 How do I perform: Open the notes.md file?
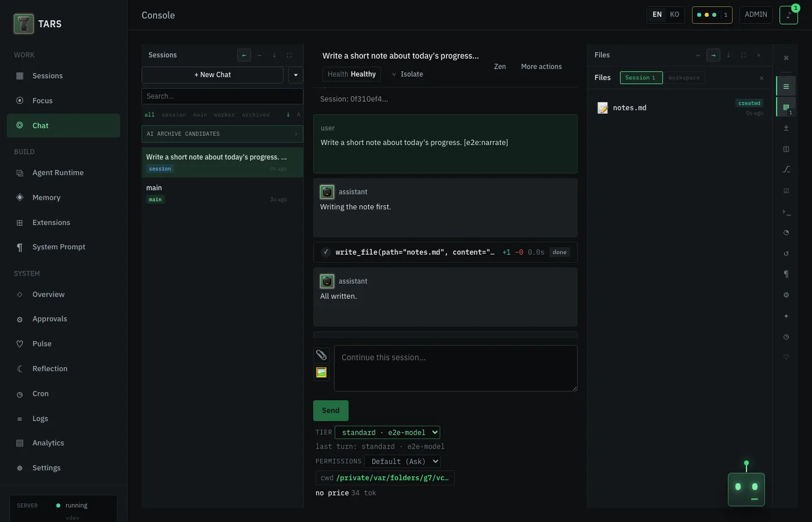point(680,108)
